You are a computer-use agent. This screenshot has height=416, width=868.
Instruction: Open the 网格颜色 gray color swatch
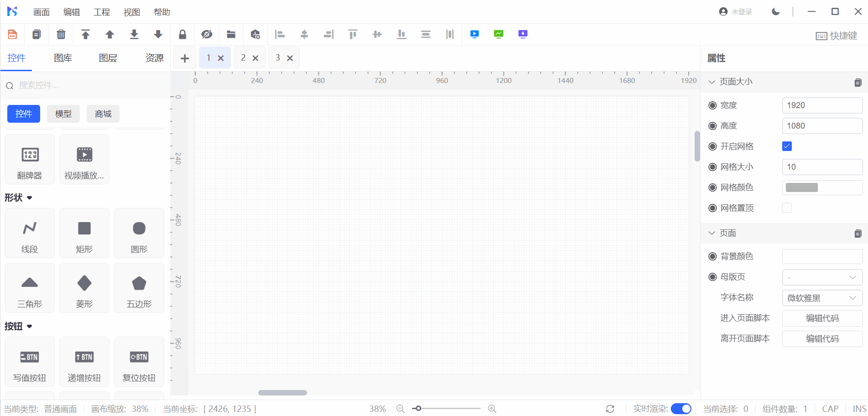coord(802,187)
